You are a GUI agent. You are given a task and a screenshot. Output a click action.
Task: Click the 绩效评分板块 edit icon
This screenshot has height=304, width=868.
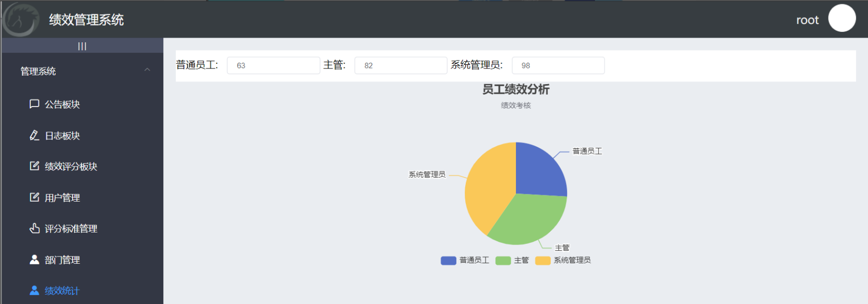pyautogui.click(x=34, y=166)
